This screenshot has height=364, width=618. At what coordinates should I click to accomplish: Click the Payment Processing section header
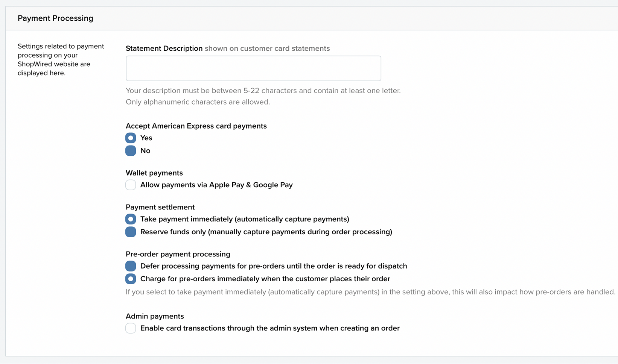(55, 18)
